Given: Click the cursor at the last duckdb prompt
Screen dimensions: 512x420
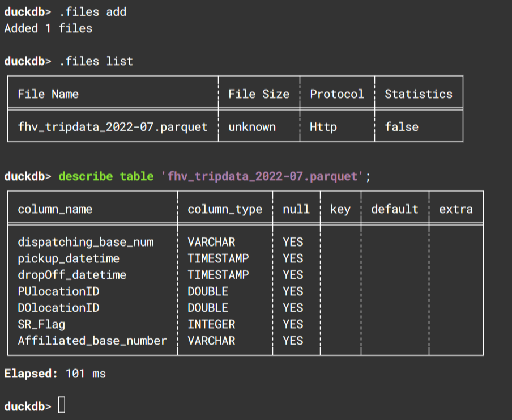Looking at the screenshot, I should click(62, 405).
